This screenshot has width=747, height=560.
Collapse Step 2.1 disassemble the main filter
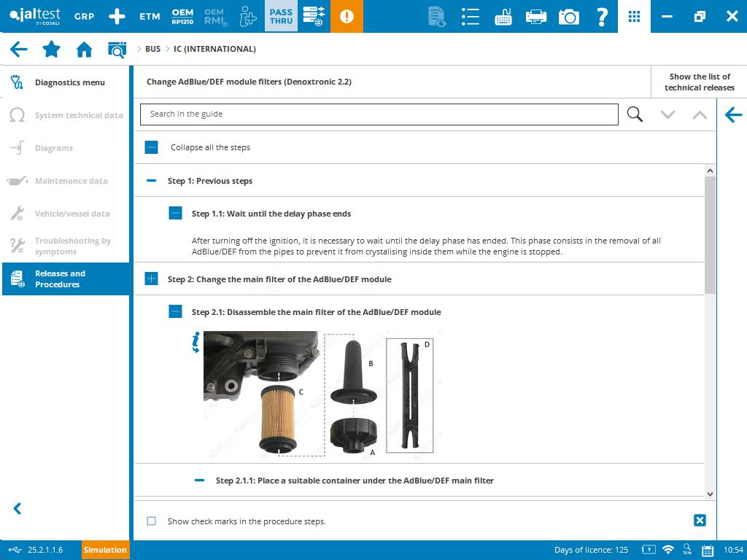point(175,312)
